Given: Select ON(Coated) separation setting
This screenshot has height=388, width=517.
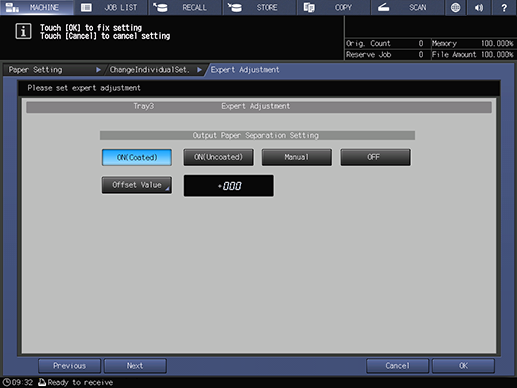Looking at the screenshot, I should pyautogui.click(x=137, y=157).
